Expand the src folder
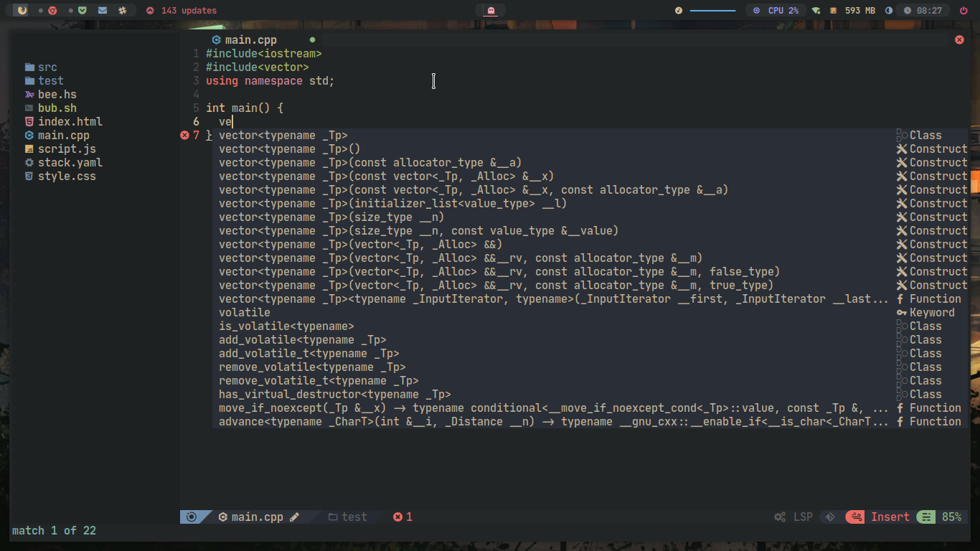The width and height of the screenshot is (980, 551). [47, 67]
